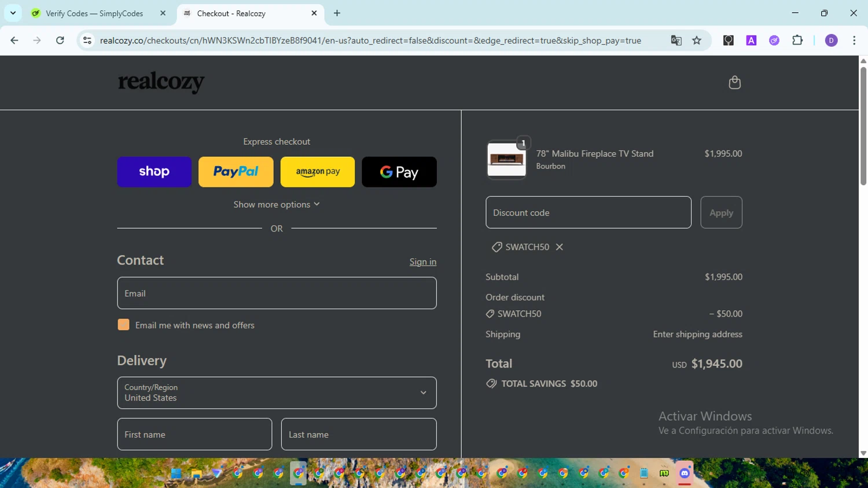Open the shopping bag cart icon

tap(734, 82)
